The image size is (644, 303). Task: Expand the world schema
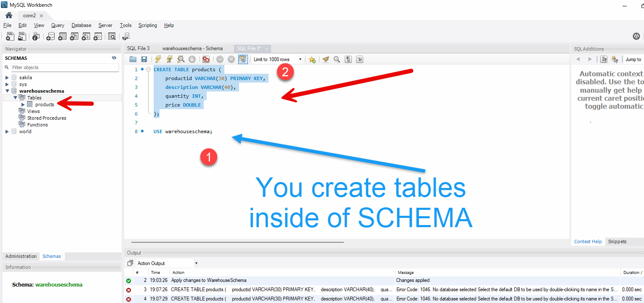[7, 131]
